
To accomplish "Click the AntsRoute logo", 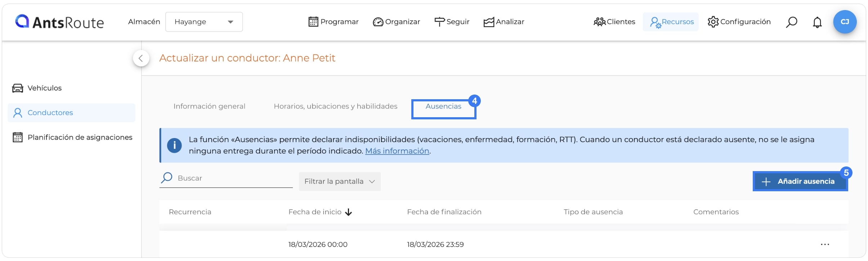I will tap(59, 22).
